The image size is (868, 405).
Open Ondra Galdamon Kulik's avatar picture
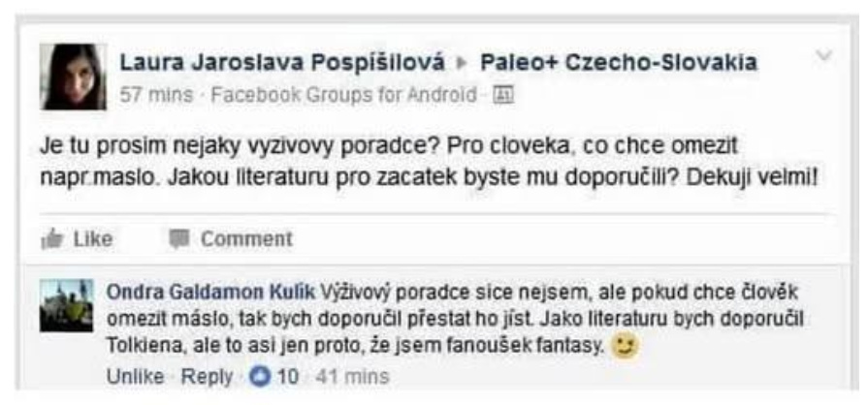click(66, 305)
